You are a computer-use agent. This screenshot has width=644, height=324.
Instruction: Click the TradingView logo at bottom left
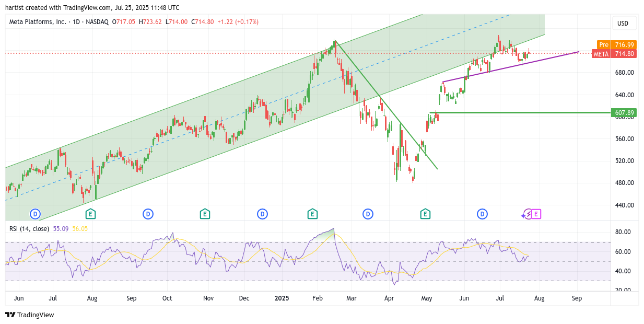click(x=30, y=315)
